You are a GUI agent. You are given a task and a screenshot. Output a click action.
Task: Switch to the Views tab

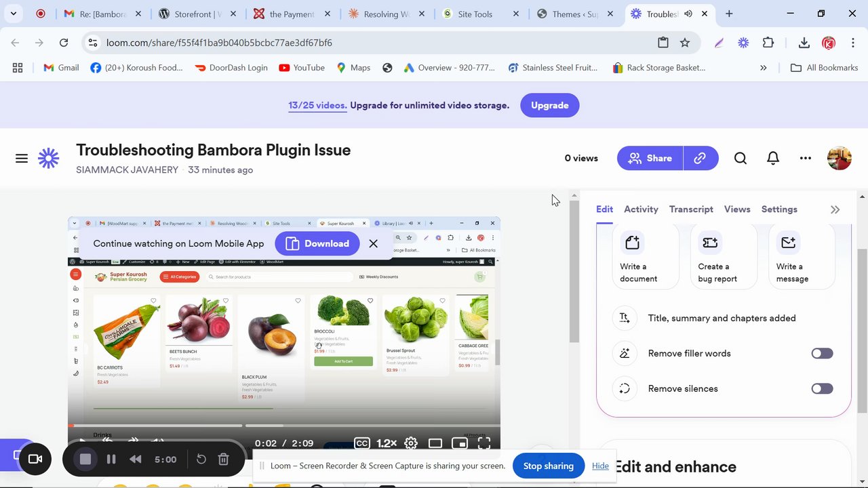[737, 209]
